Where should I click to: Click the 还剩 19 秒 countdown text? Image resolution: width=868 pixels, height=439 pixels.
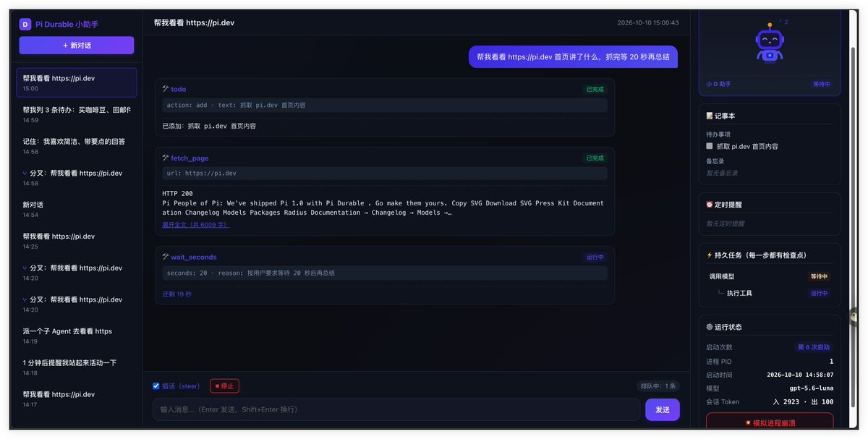click(176, 294)
